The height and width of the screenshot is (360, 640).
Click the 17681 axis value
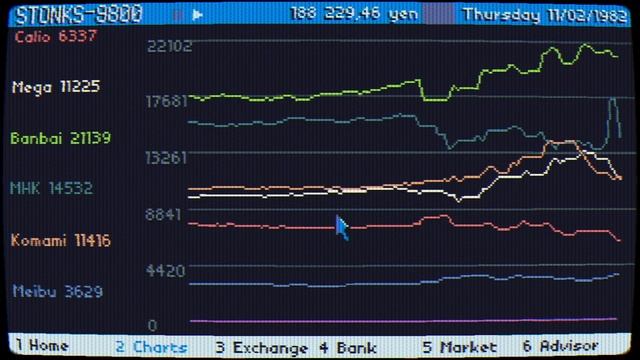click(167, 101)
